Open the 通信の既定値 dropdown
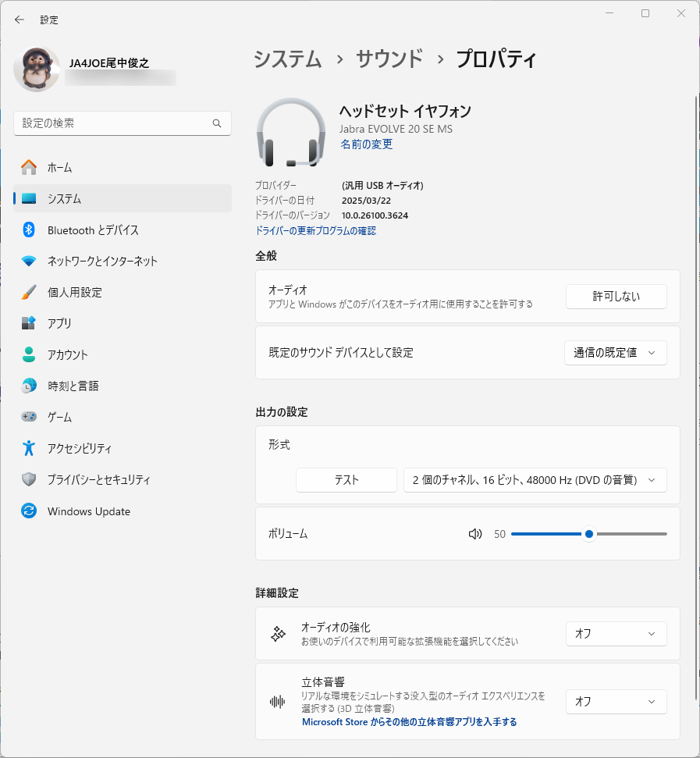 tap(616, 353)
